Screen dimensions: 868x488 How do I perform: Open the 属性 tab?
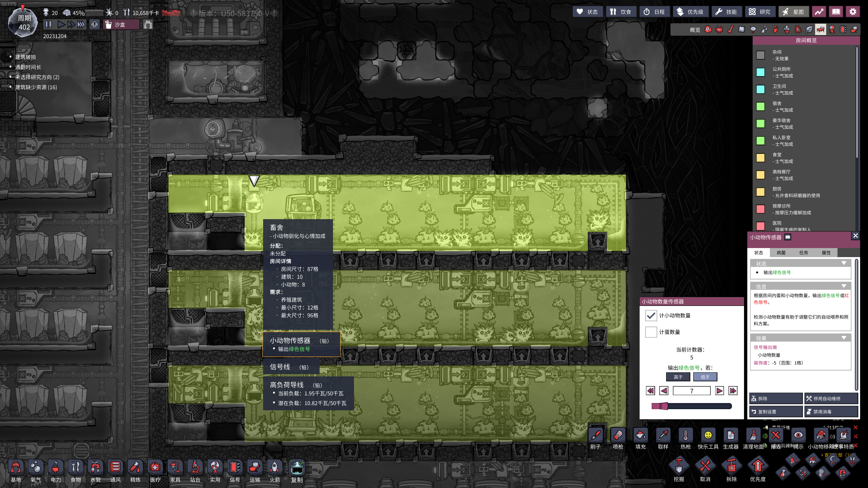(x=826, y=253)
